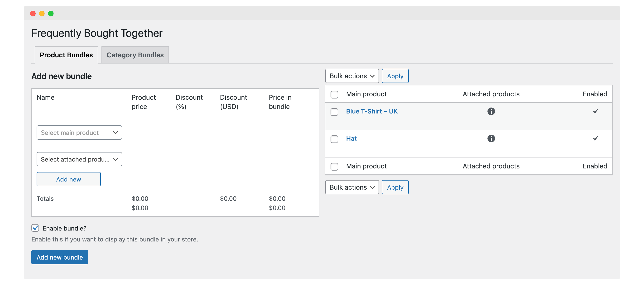Open the Select attached product dropdown

tap(79, 159)
